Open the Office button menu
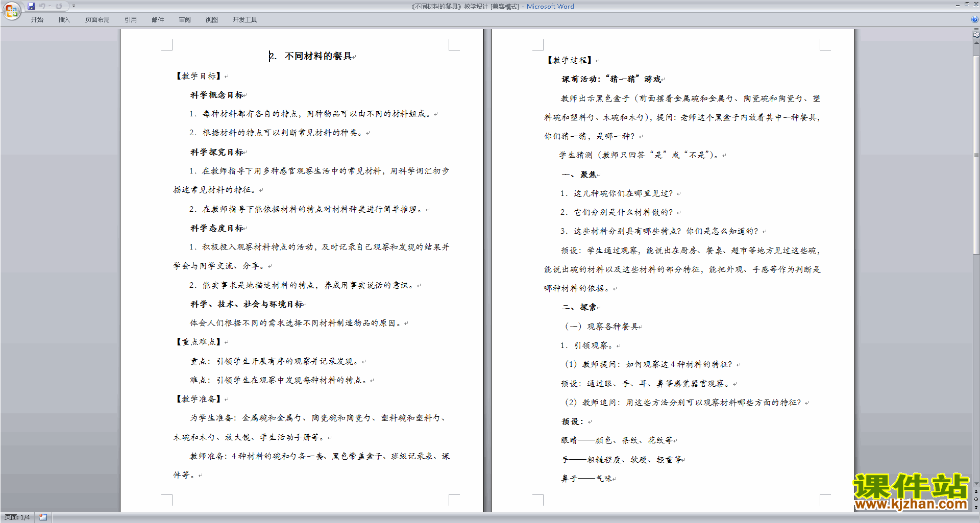 point(11,11)
